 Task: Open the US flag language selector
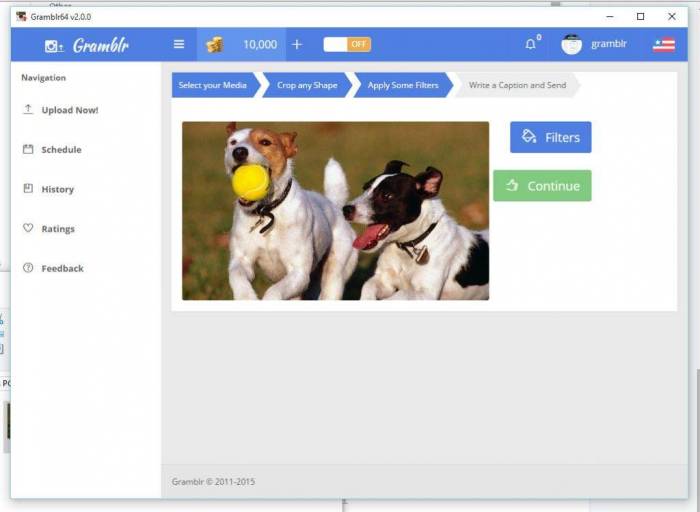(x=663, y=44)
